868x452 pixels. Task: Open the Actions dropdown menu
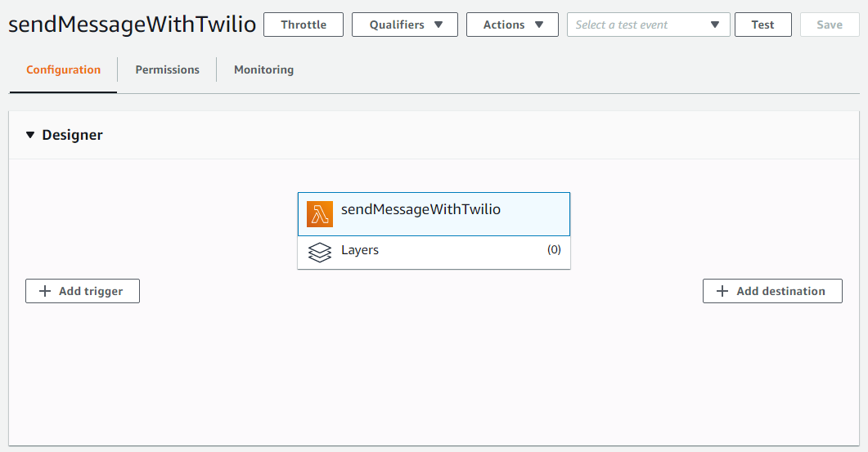(512, 25)
